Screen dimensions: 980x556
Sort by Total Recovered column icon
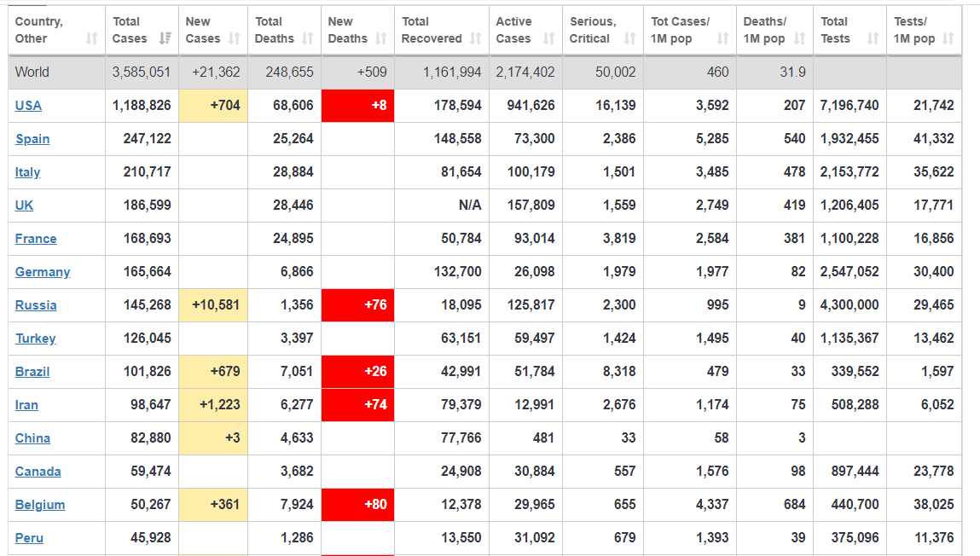point(476,38)
